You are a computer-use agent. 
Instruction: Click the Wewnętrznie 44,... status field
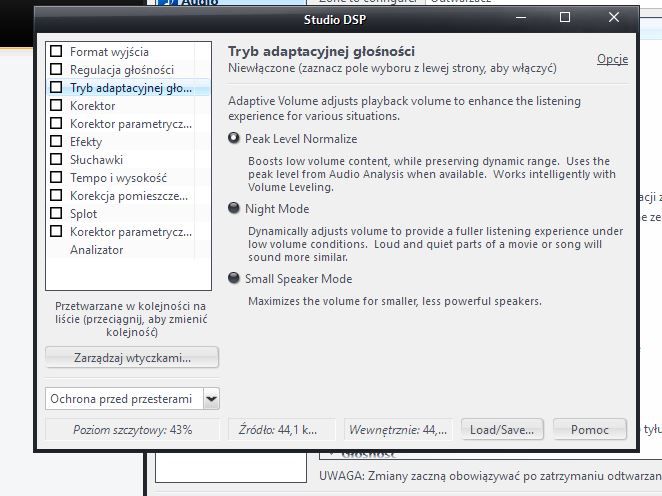[x=398, y=430]
